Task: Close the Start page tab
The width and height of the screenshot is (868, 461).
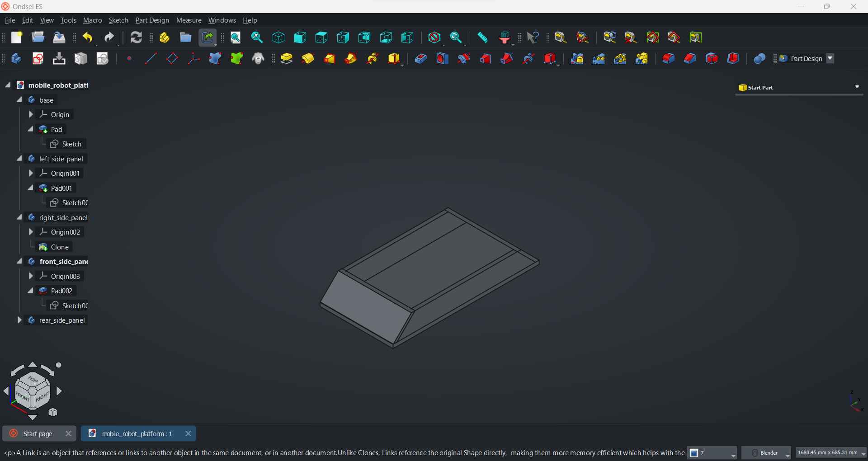Action: pyautogui.click(x=69, y=434)
